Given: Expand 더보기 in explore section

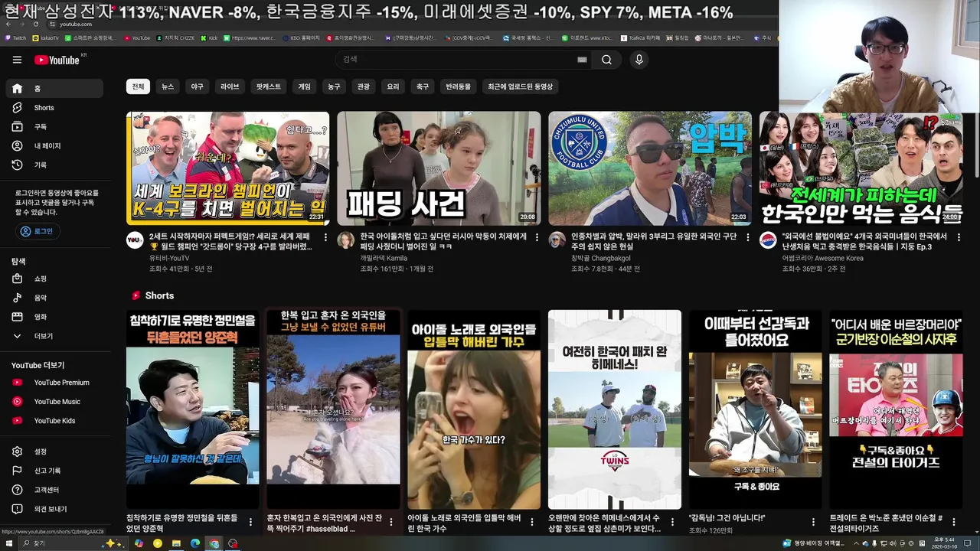Looking at the screenshot, I should coord(54,336).
